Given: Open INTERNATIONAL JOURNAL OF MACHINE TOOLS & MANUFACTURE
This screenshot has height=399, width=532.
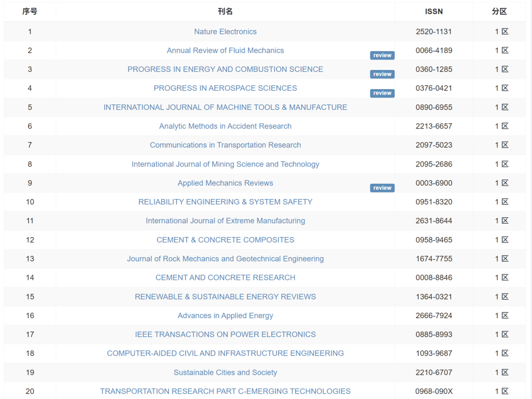Looking at the screenshot, I should point(225,107).
